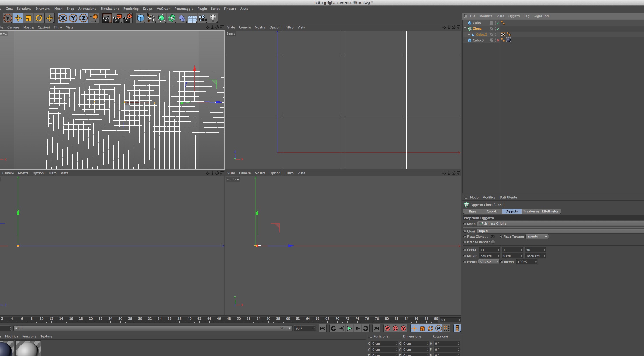Click the Render Settings clapperboard icon
644x356 pixels.
(x=127, y=18)
